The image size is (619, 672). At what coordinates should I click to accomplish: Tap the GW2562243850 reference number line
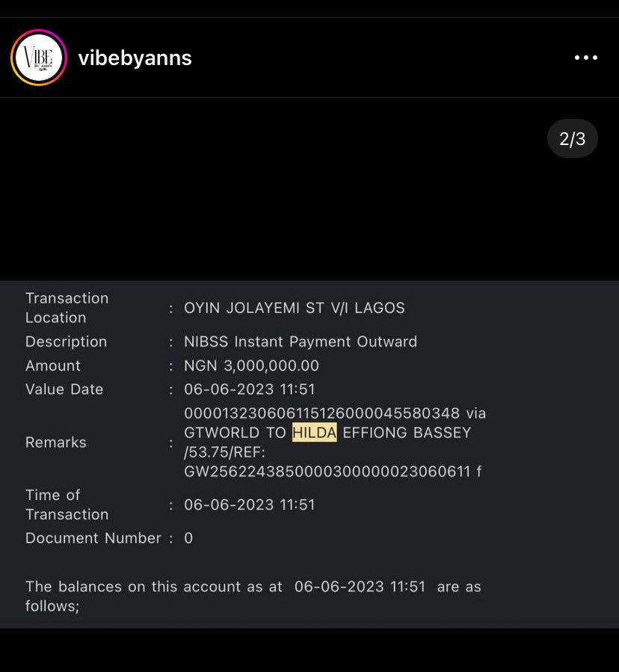pyautogui.click(x=333, y=472)
